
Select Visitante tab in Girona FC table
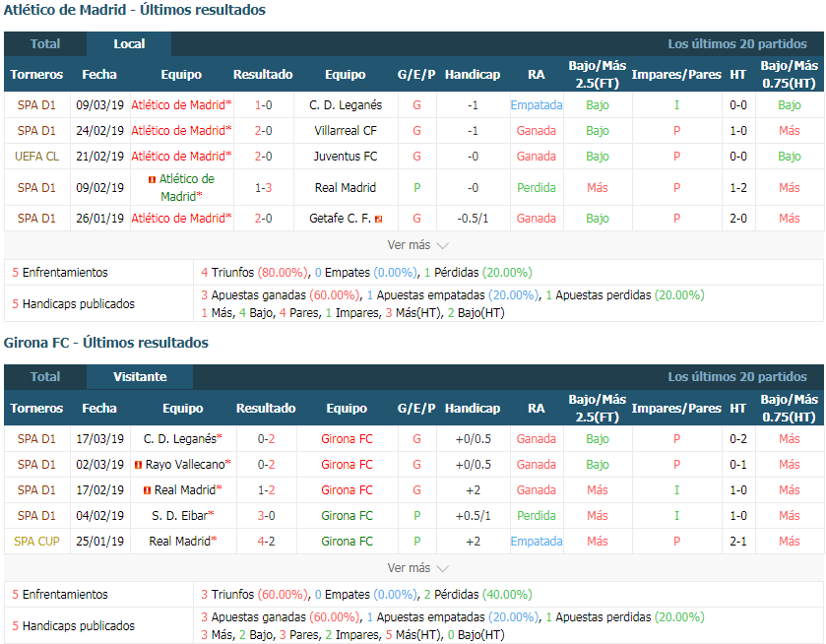(140, 377)
